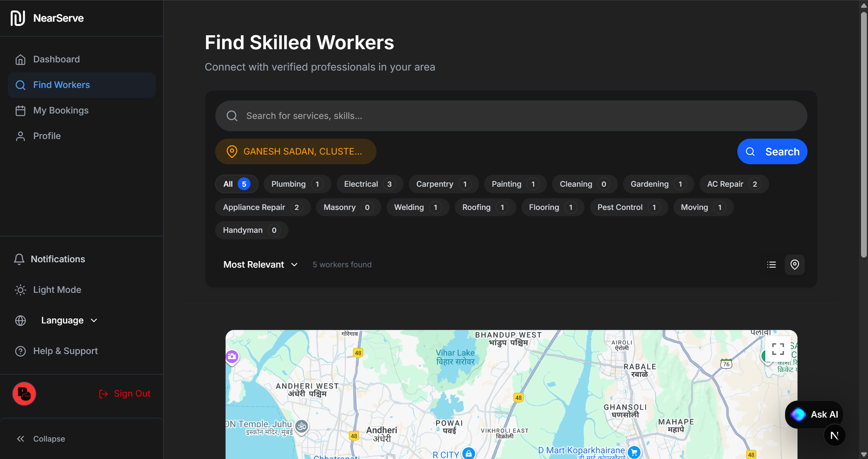This screenshot has height=459, width=868.
Task: Open Dashboard via the home icon
Action: [x=20, y=59]
